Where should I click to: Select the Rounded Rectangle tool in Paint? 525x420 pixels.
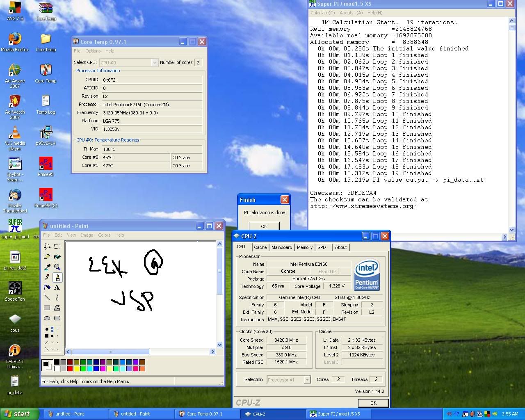[57, 318]
